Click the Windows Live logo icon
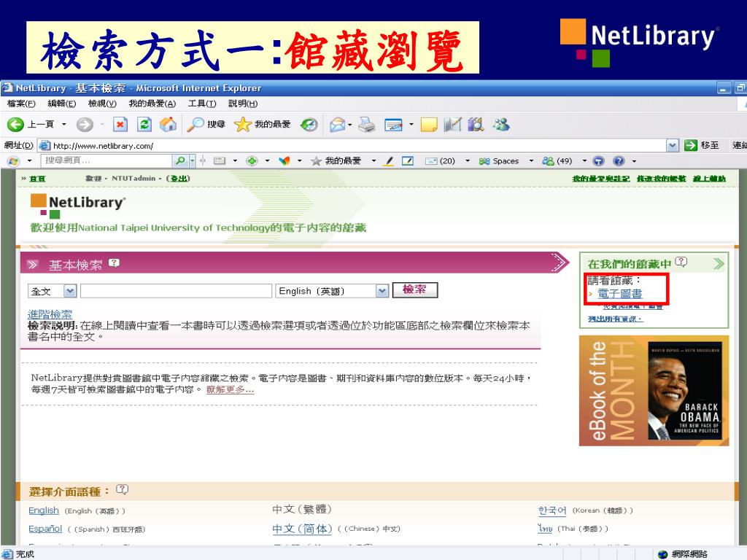The image size is (747, 560). click(x=13, y=161)
